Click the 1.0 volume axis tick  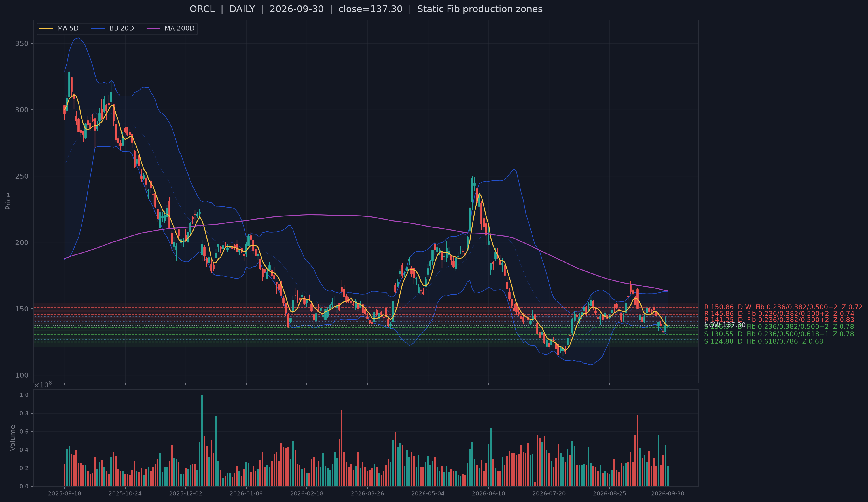(24, 395)
